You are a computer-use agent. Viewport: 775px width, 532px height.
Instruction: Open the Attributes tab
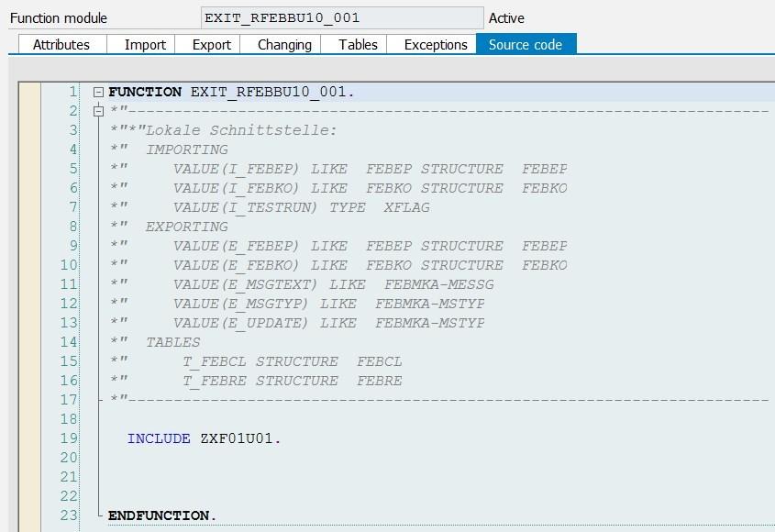[62, 45]
